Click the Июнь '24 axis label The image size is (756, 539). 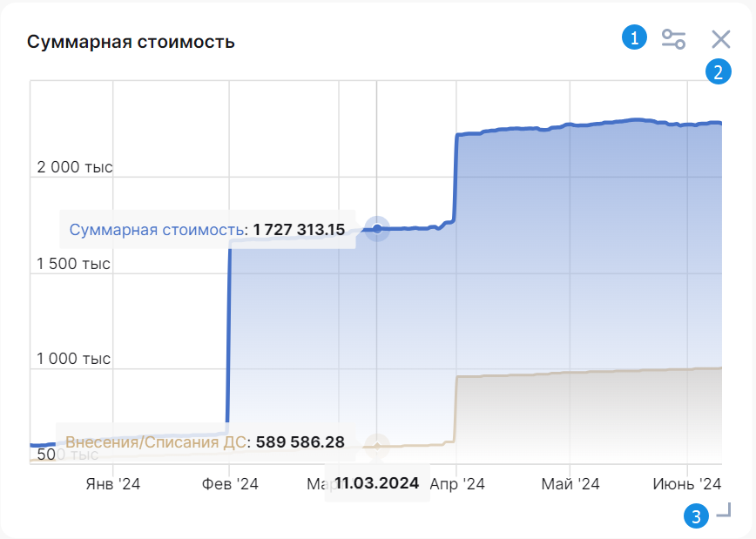687,483
